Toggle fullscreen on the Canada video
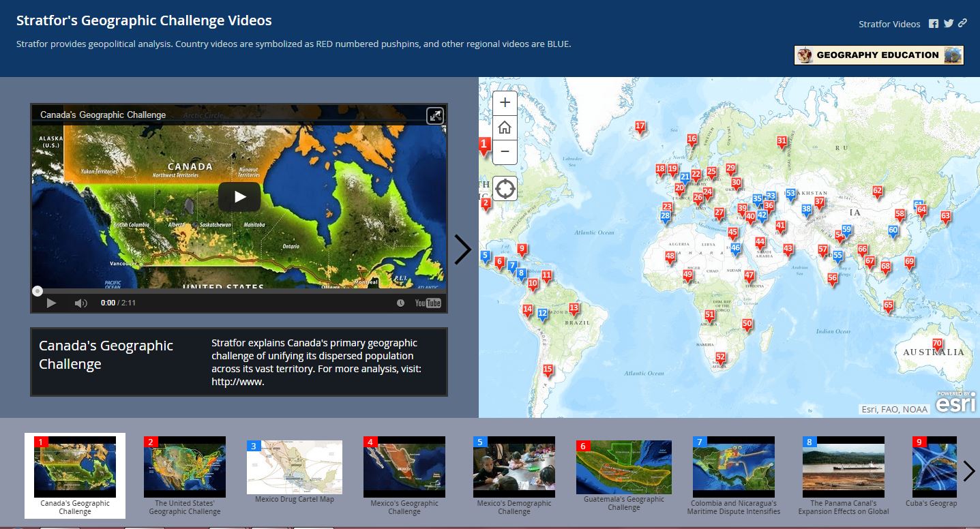 [x=435, y=115]
